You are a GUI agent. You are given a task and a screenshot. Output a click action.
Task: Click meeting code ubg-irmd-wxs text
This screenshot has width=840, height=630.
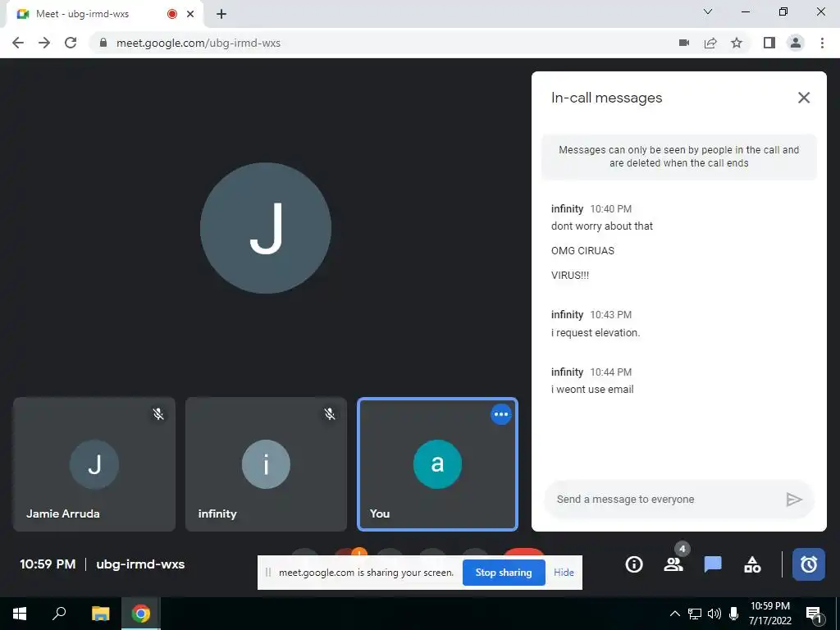tap(140, 564)
